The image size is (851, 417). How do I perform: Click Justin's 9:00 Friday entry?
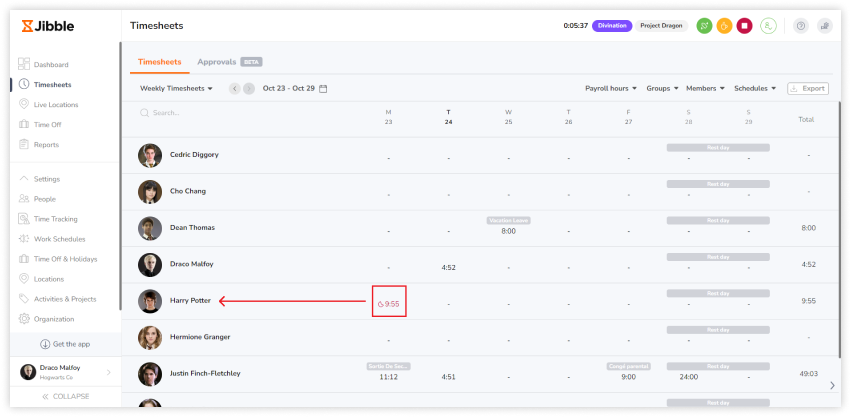[x=628, y=377]
